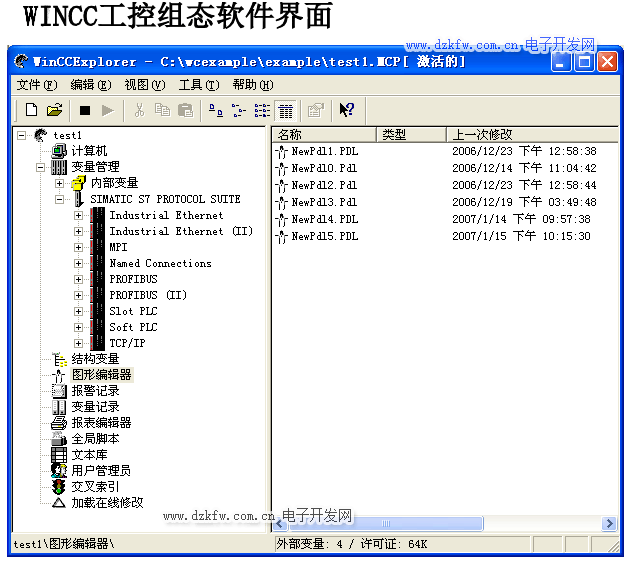The image size is (629, 561).
Task: Select 报表编辑器 report designer
Action: point(101,423)
